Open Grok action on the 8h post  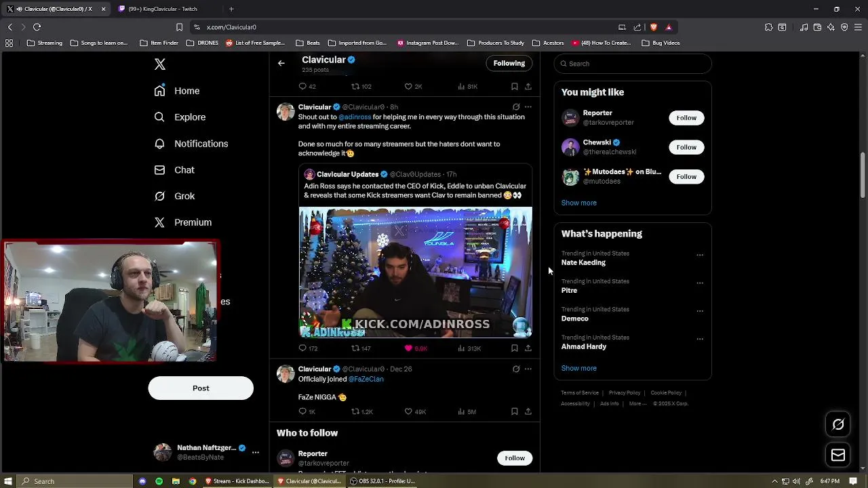(516, 107)
